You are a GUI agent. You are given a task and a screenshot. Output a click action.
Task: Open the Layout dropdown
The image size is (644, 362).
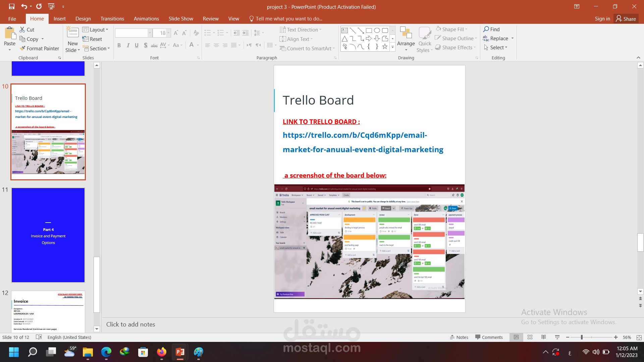(x=95, y=29)
